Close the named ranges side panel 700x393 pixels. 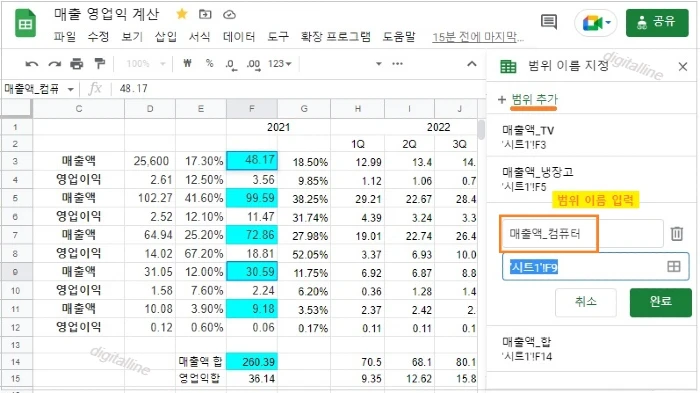pos(683,67)
